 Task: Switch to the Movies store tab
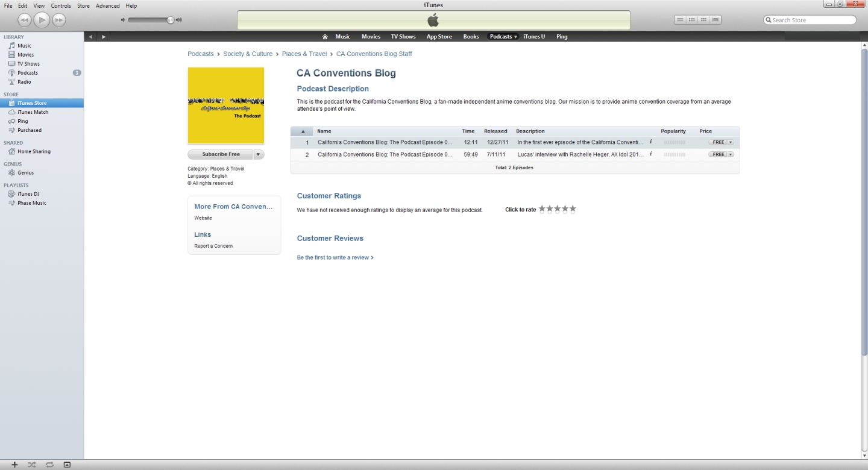[371, 37]
